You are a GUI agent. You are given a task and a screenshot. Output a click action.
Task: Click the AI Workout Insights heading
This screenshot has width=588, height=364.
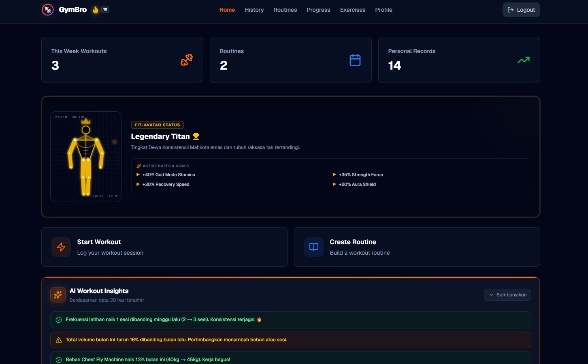coord(99,291)
